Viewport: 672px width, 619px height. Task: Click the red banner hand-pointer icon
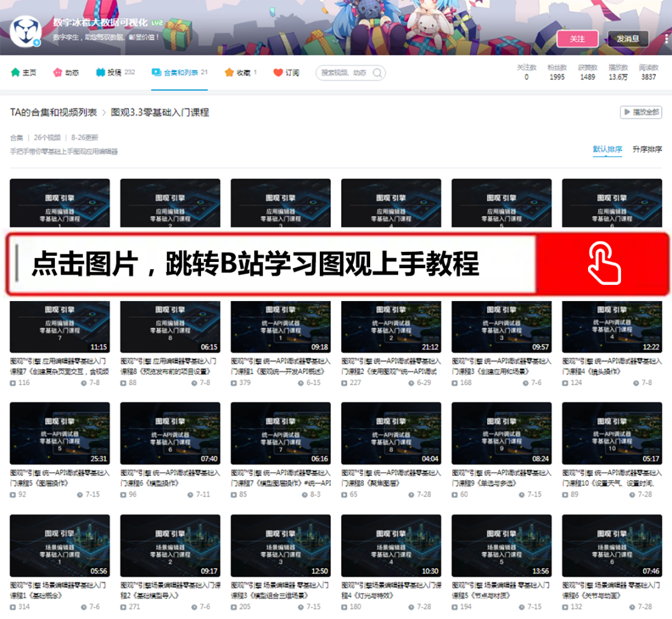coord(604,263)
